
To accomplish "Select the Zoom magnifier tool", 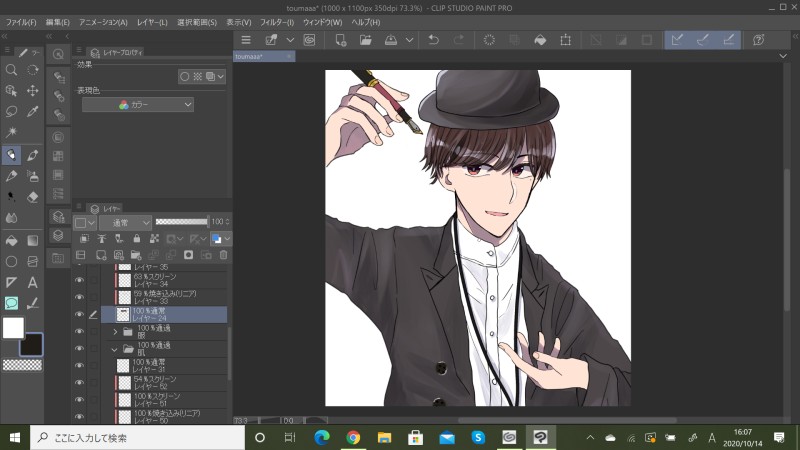I will (x=11, y=70).
